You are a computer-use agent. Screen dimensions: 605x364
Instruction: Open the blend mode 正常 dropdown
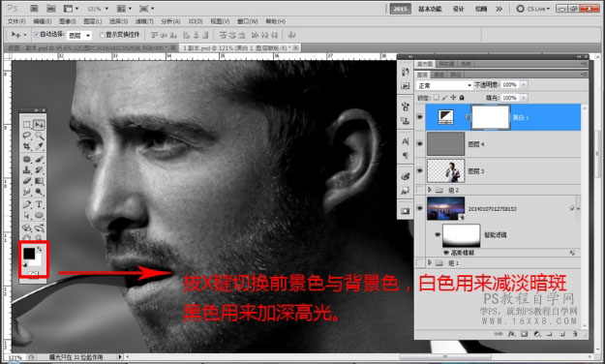tap(444, 85)
